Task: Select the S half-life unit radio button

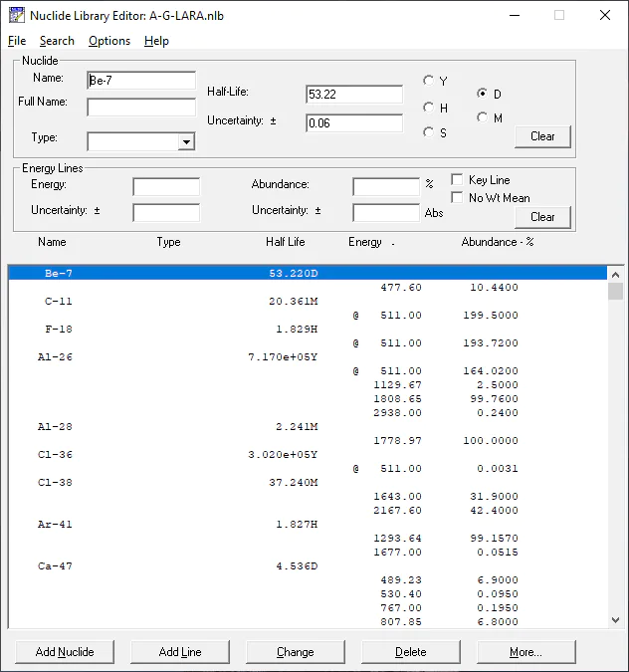Action: (428, 132)
